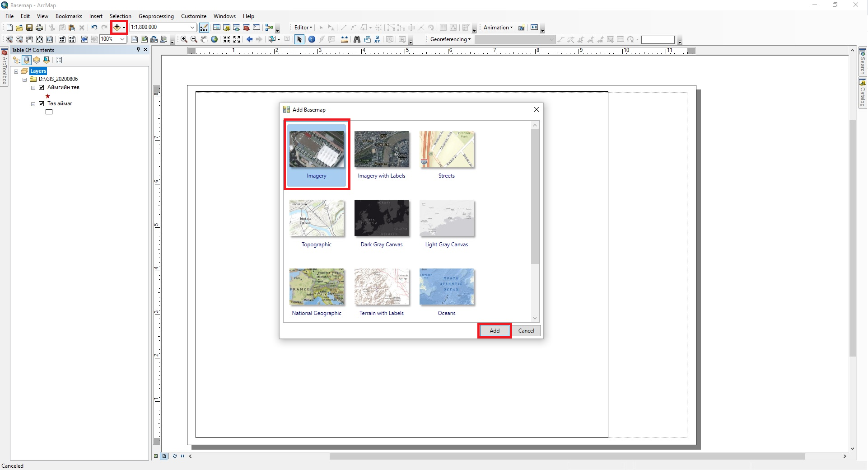Viewport: 868px width, 470px height.
Task: Select the Oceans basemap thumbnail
Action: pos(447,287)
